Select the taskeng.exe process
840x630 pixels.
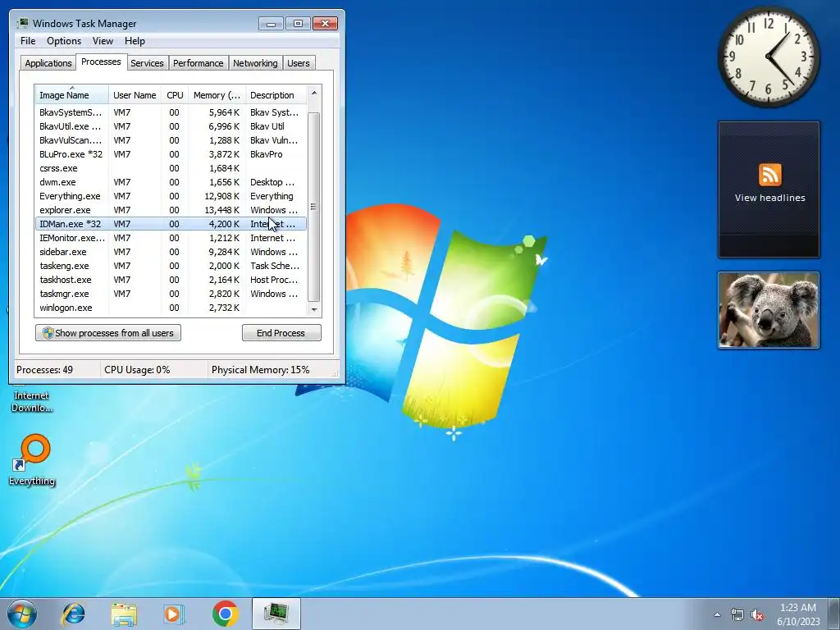(x=171, y=266)
